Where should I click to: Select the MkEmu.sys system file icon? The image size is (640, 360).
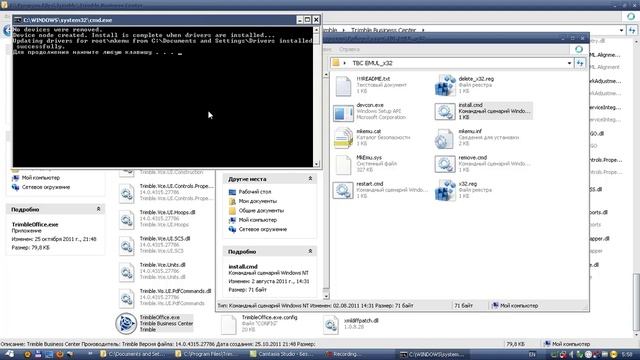(343, 164)
